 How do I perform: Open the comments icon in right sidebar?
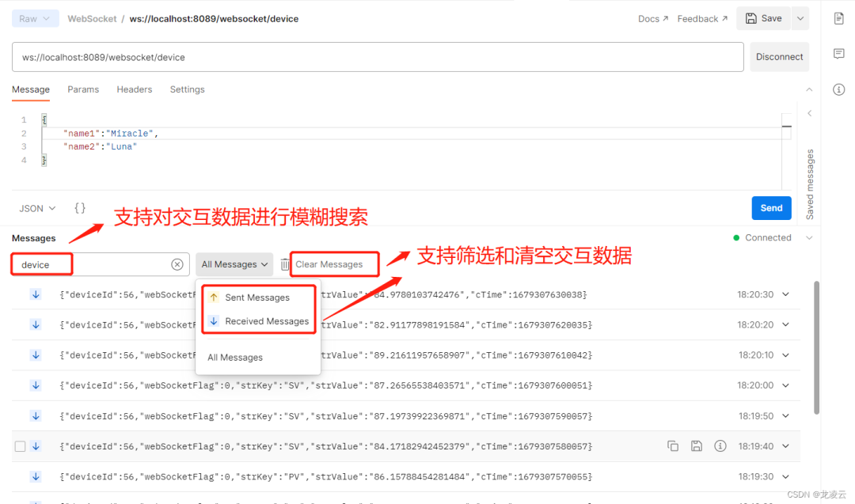click(838, 53)
